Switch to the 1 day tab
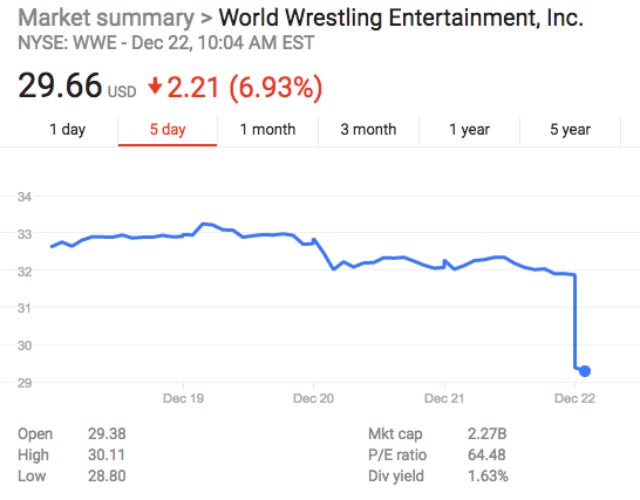Image resolution: width=640 pixels, height=500 pixels. click(x=67, y=129)
